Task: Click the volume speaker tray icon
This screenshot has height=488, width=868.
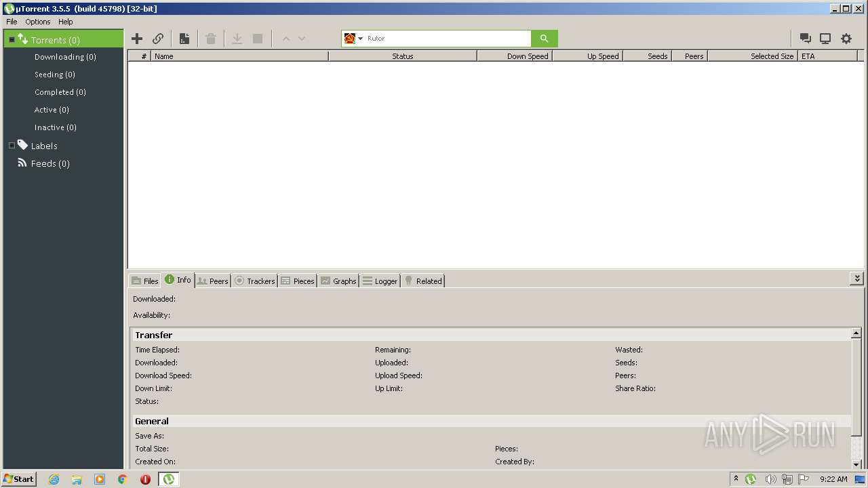Action: [x=770, y=479]
